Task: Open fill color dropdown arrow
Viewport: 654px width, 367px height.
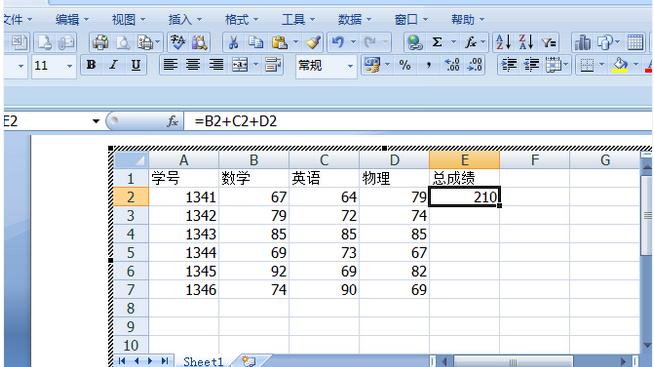Action: click(636, 65)
